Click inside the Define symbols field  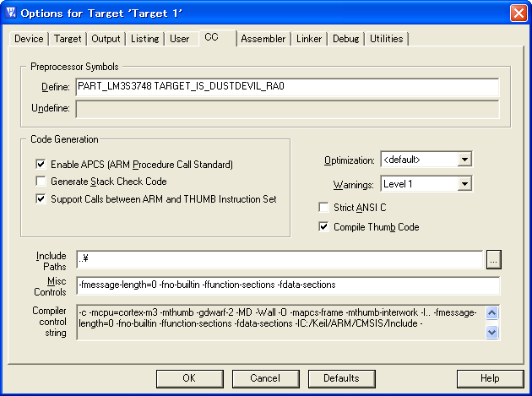point(287,87)
